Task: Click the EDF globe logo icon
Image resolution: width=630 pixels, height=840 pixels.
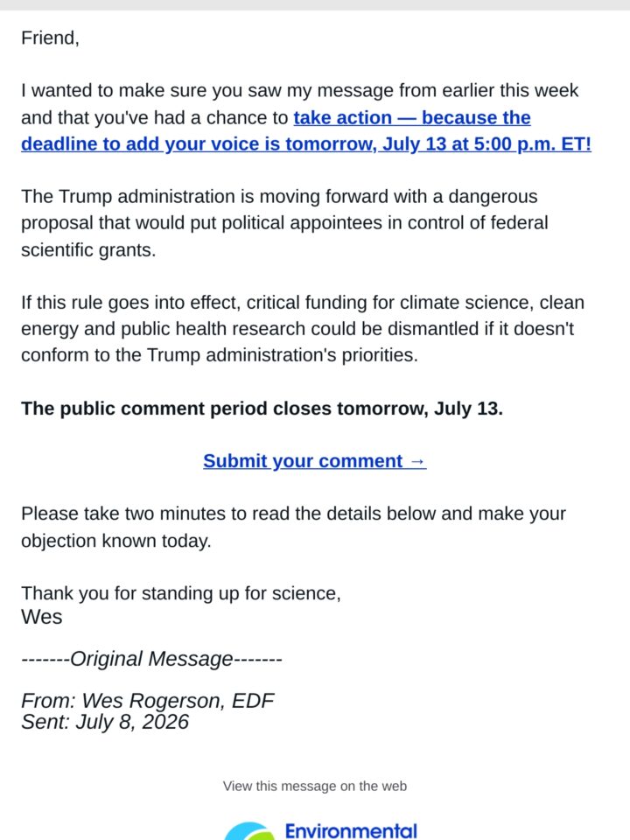Action: pos(249,831)
